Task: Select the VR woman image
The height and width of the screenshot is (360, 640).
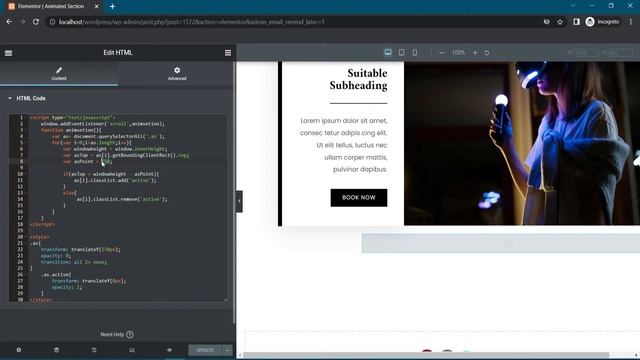Action: (522, 143)
